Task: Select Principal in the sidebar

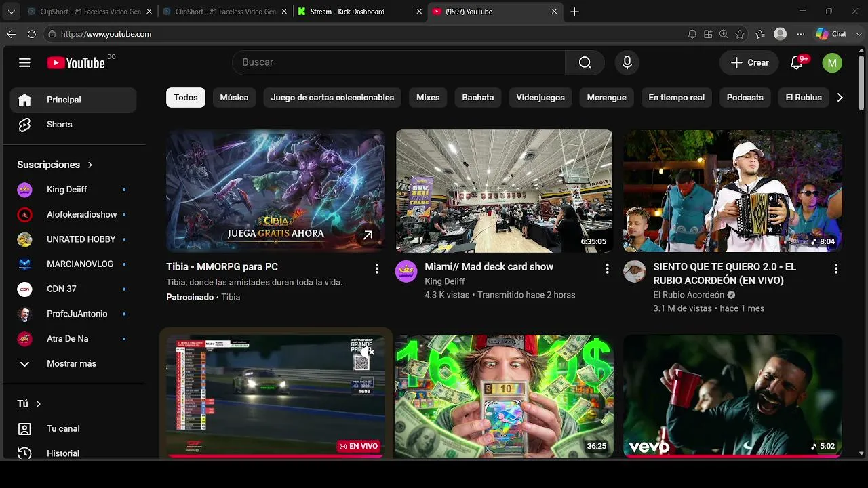Action: click(73, 100)
